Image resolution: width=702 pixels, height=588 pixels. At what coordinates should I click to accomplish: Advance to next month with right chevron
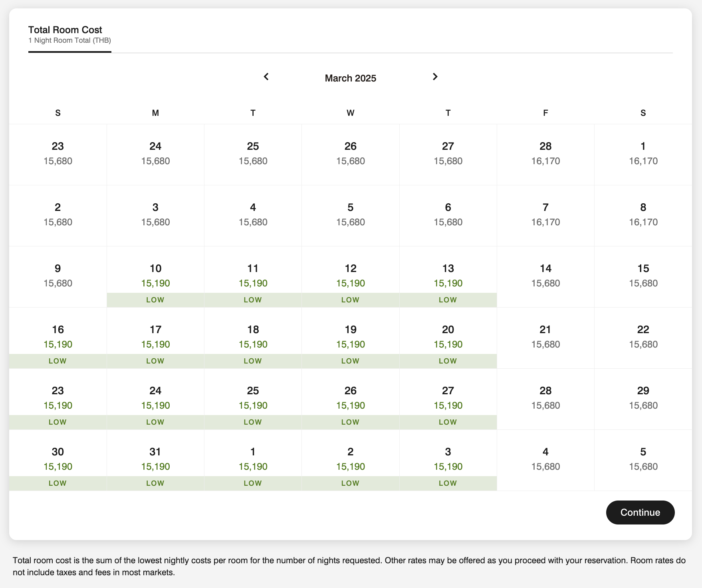[435, 77]
